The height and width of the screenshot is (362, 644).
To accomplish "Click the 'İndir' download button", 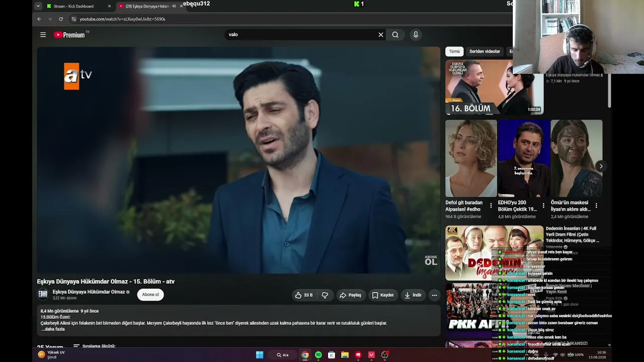I will point(413,295).
